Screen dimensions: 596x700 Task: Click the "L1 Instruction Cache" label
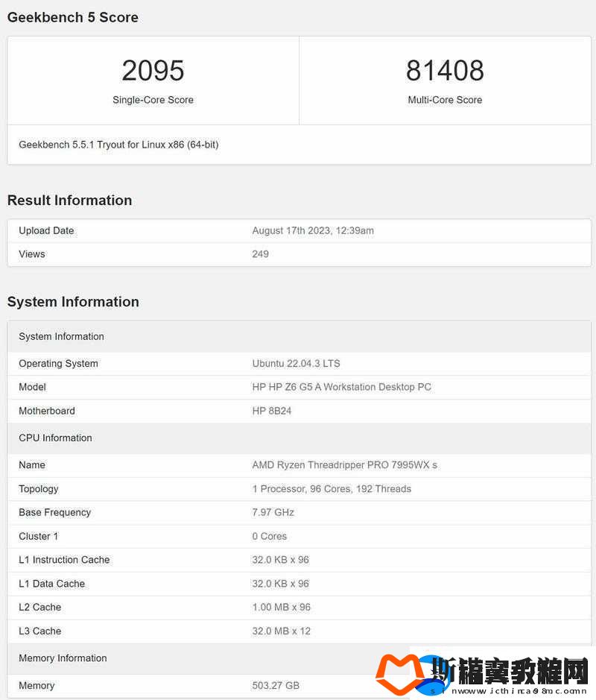[64, 560]
